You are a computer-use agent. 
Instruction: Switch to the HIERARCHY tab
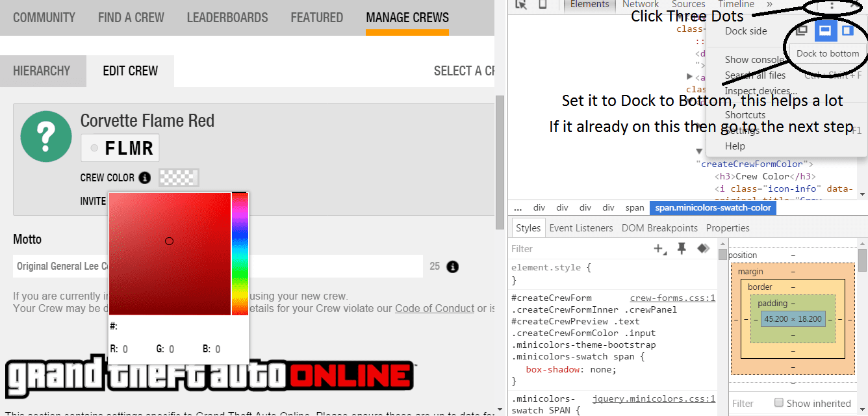pyautogui.click(x=42, y=71)
